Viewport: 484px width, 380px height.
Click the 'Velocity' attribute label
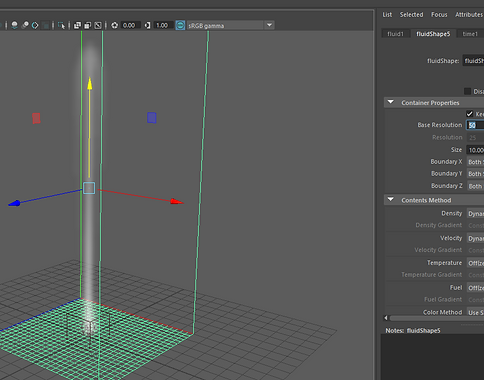pos(451,238)
